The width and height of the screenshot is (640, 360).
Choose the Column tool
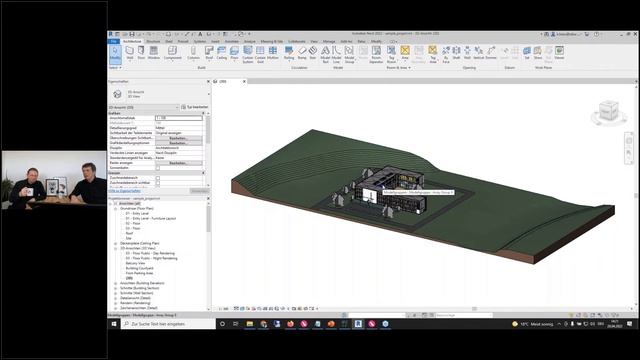193,53
